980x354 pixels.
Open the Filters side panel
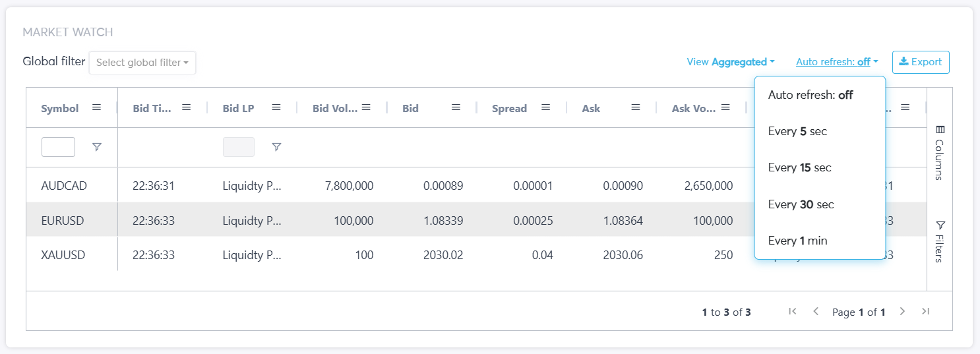pyautogui.click(x=940, y=241)
